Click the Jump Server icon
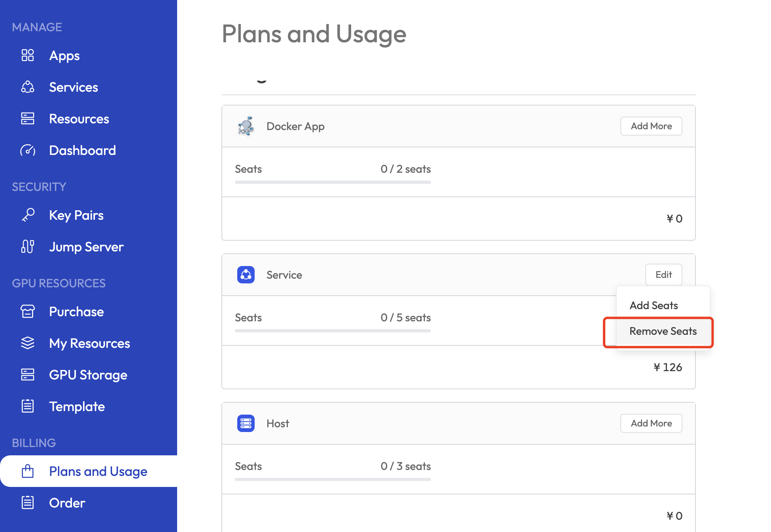 pos(27,247)
